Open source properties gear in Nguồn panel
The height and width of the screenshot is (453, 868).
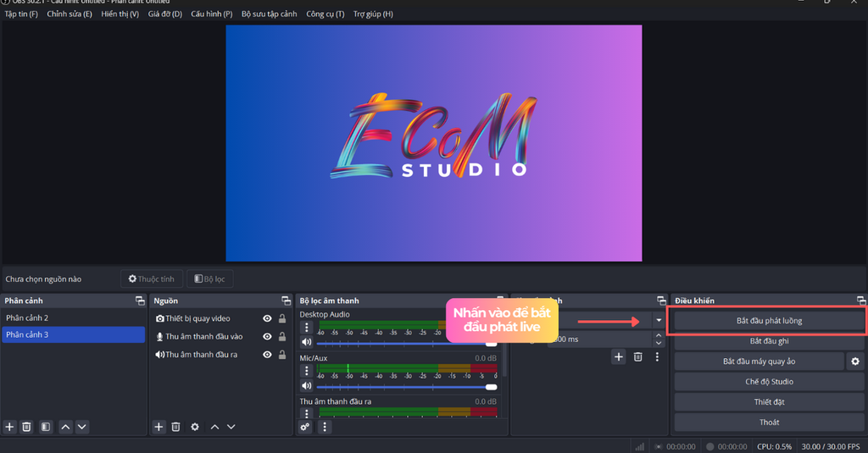tap(195, 427)
